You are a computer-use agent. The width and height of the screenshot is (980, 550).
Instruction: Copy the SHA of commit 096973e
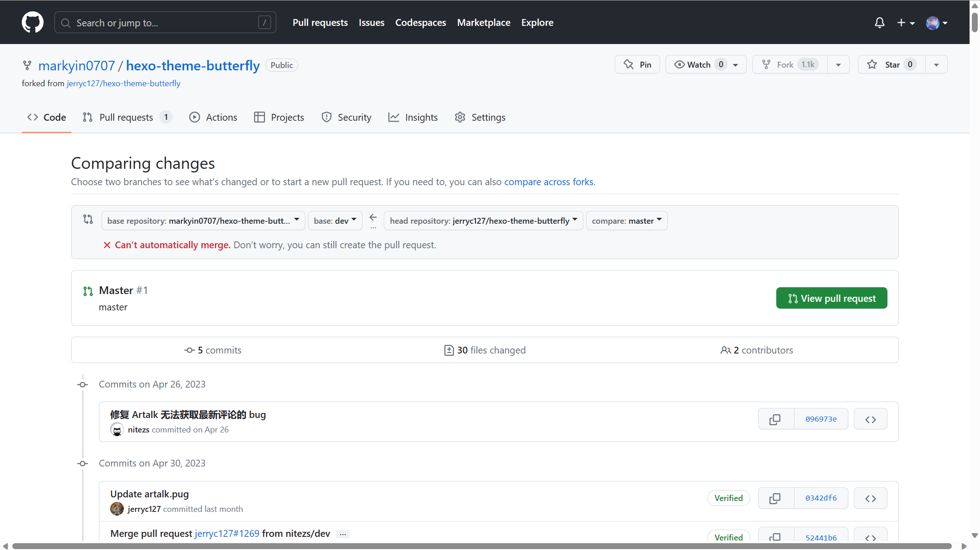[x=775, y=418]
